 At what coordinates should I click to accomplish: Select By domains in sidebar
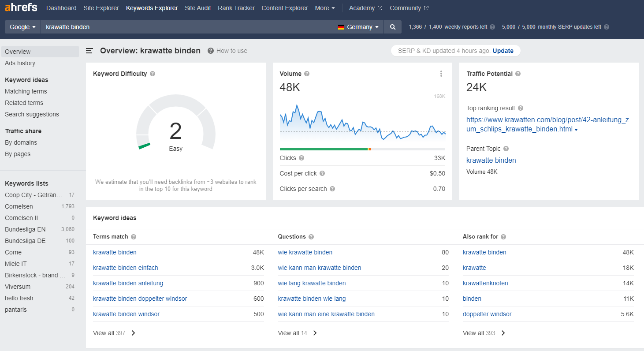point(21,142)
